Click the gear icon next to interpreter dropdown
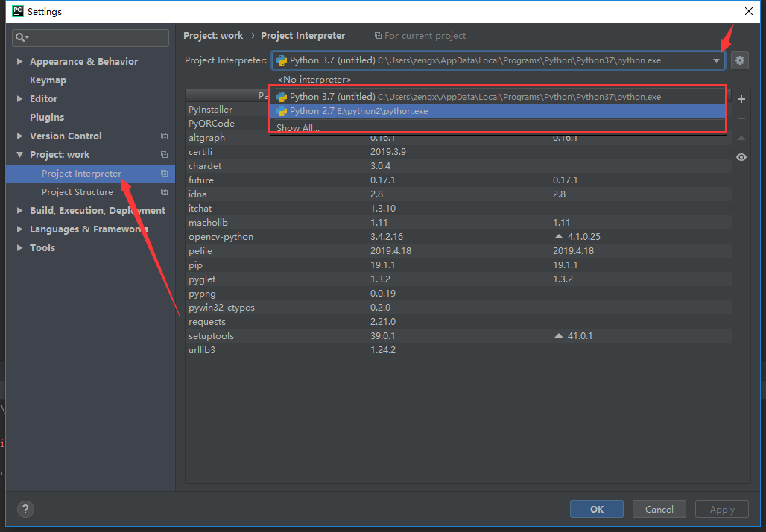This screenshot has width=766, height=532. pos(740,60)
